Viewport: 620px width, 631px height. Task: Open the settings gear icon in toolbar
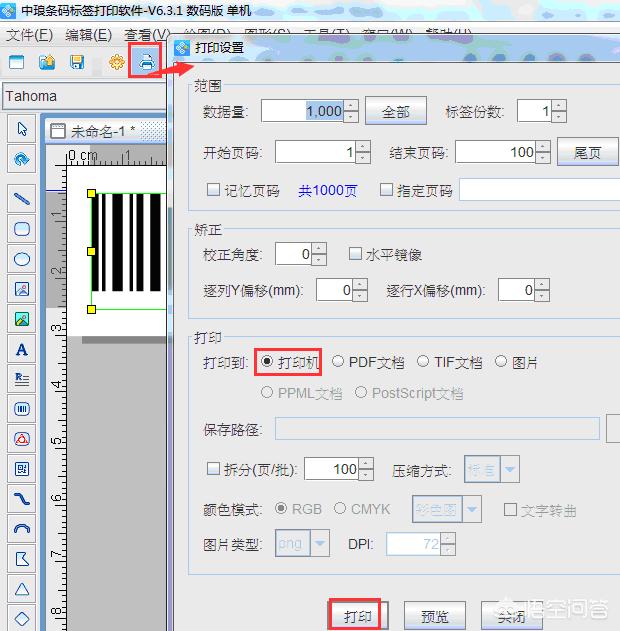point(116,62)
